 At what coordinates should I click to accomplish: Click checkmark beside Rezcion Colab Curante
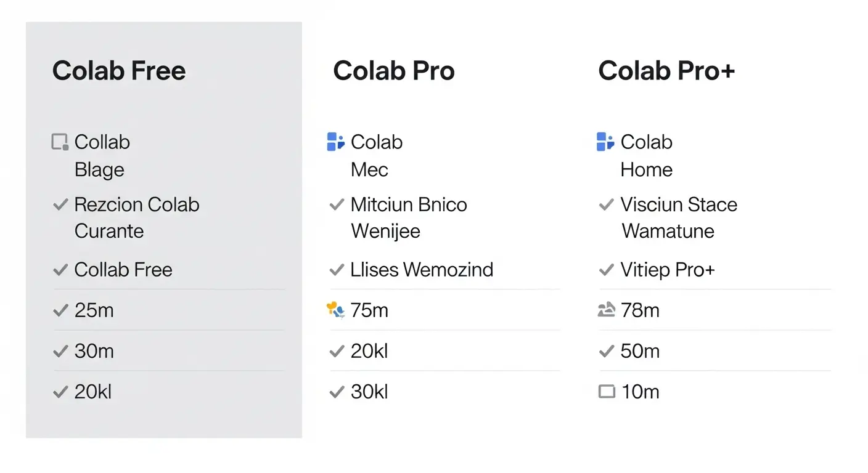coord(60,204)
